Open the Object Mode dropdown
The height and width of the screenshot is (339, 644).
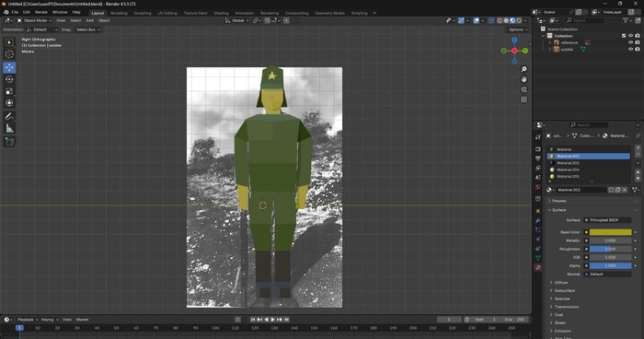pyautogui.click(x=34, y=20)
